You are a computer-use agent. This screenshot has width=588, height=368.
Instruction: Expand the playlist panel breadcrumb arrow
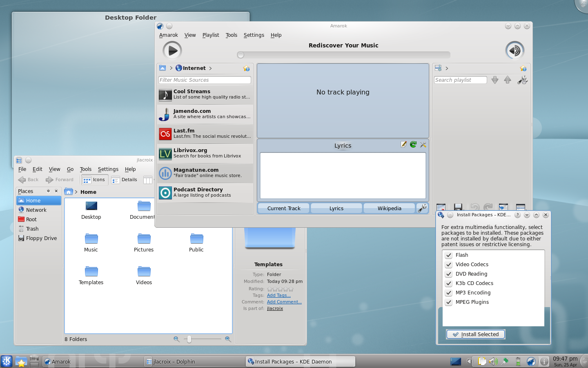tap(447, 68)
